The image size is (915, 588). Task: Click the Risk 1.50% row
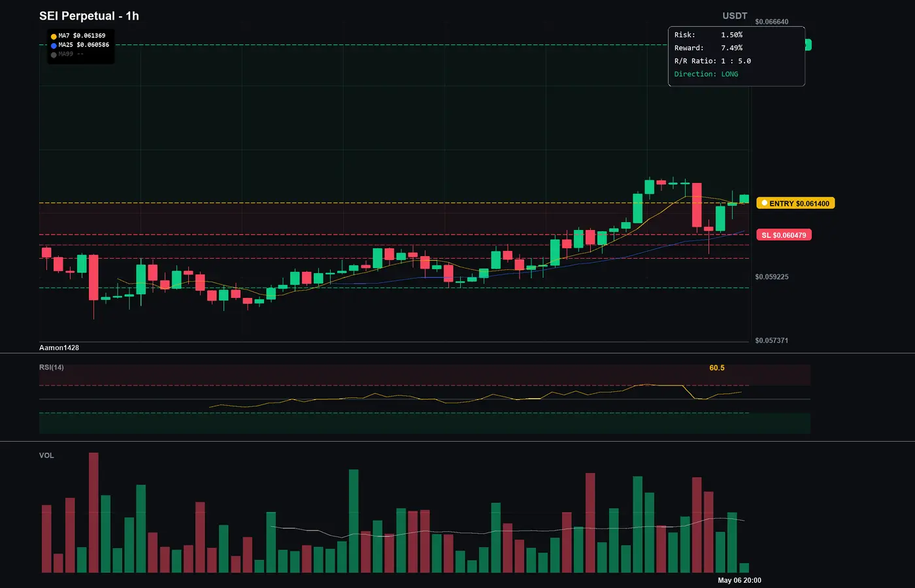point(708,35)
